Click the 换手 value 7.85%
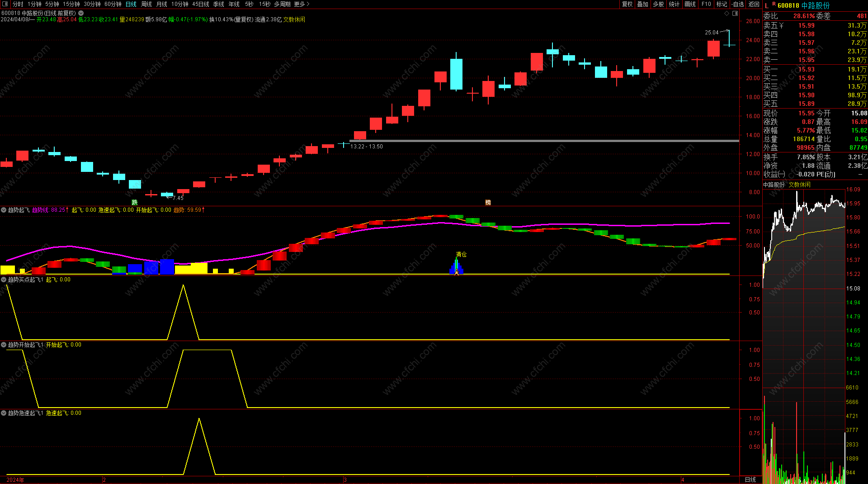This screenshot has height=484, width=868. click(806, 157)
